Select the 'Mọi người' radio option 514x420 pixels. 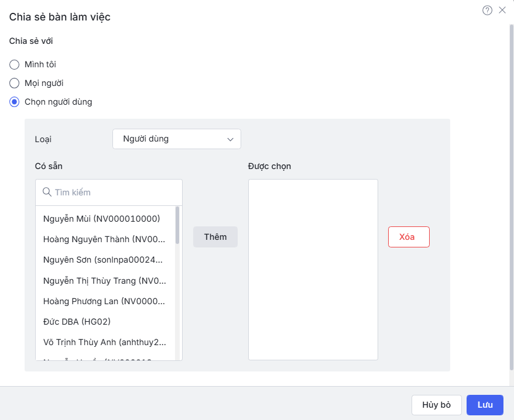(15, 83)
